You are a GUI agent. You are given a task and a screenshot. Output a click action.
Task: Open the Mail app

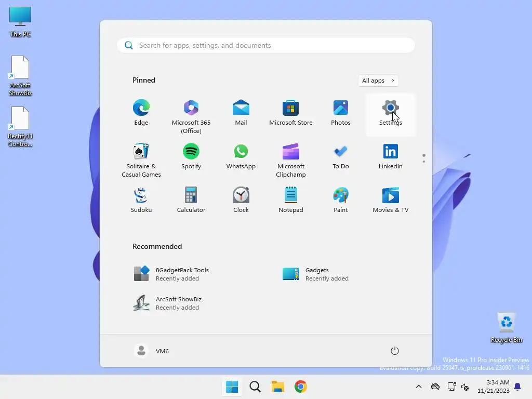point(241,113)
